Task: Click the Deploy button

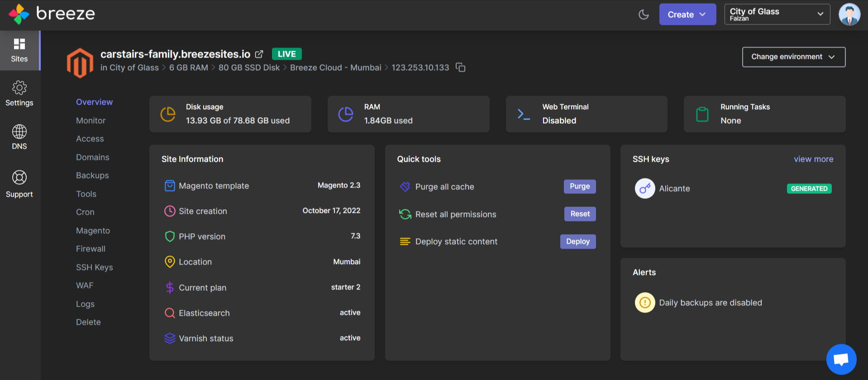Action: pos(578,241)
